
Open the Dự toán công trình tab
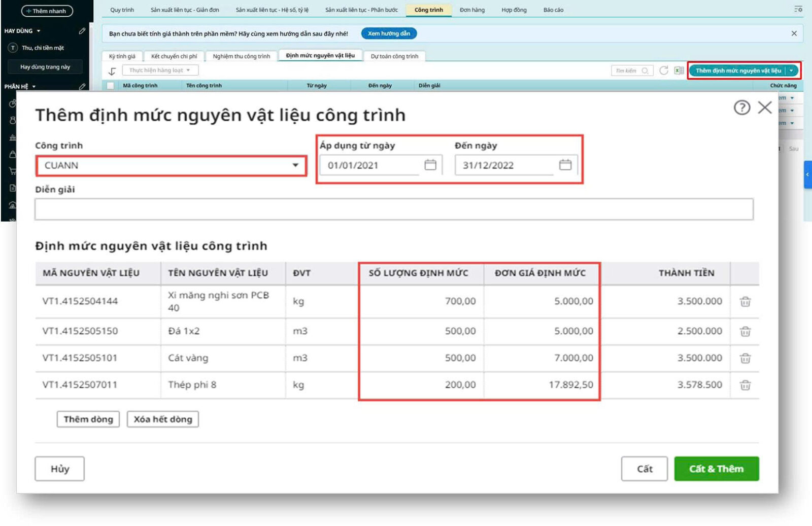(394, 56)
